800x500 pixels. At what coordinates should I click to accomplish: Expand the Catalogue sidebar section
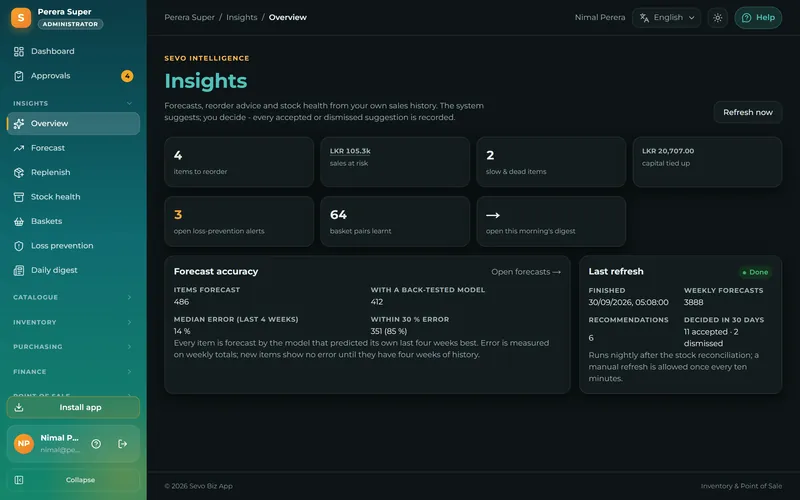click(73, 297)
